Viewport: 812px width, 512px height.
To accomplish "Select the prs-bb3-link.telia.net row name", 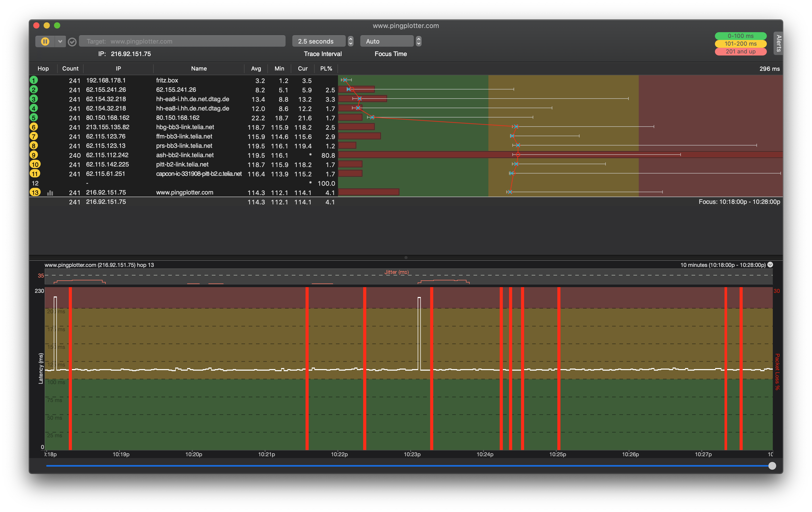I will coord(184,146).
